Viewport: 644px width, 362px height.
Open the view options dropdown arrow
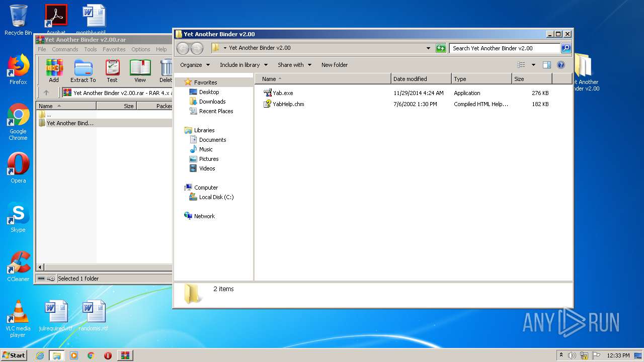[x=533, y=65]
